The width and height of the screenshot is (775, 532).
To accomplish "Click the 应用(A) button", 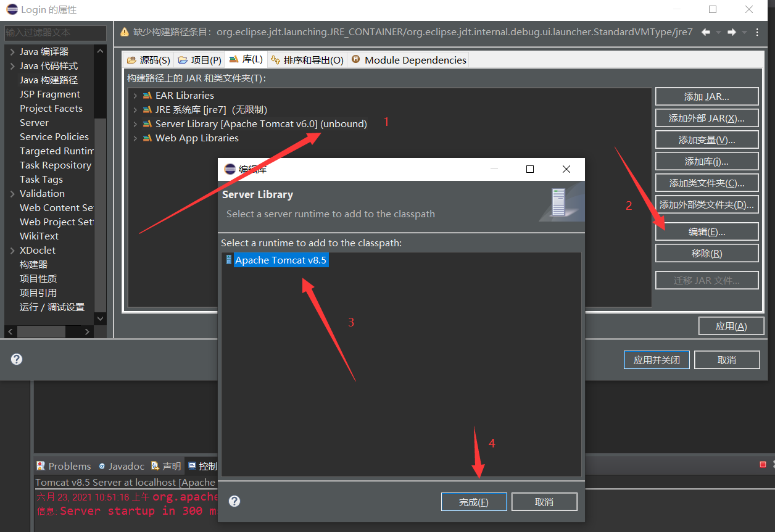I will pos(731,326).
